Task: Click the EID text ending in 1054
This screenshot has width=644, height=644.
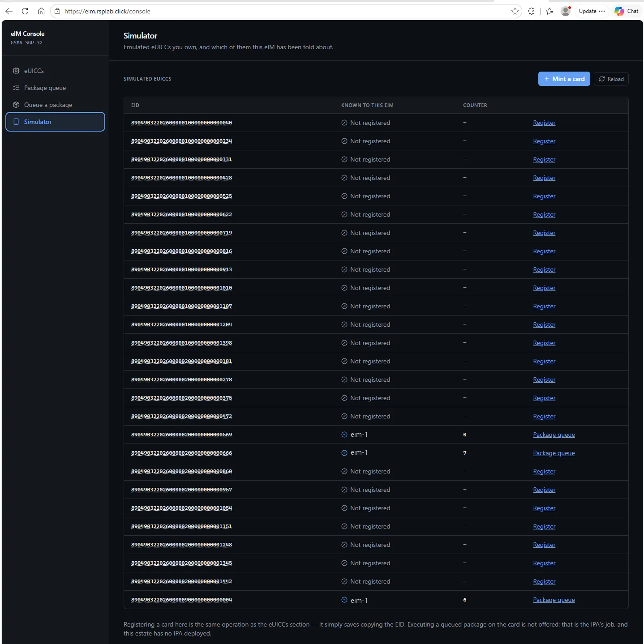Action: 181,508
